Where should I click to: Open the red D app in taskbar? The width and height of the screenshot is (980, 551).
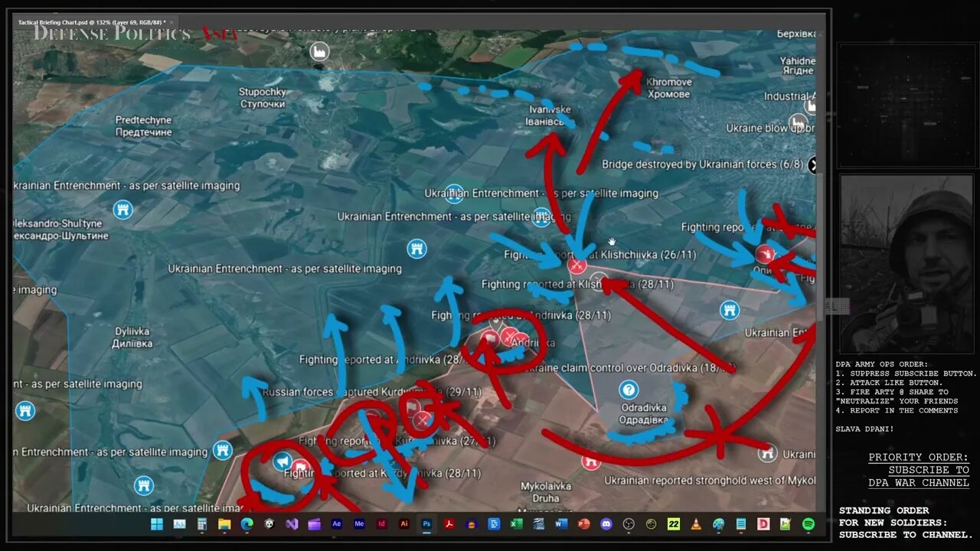coord(763,524)
